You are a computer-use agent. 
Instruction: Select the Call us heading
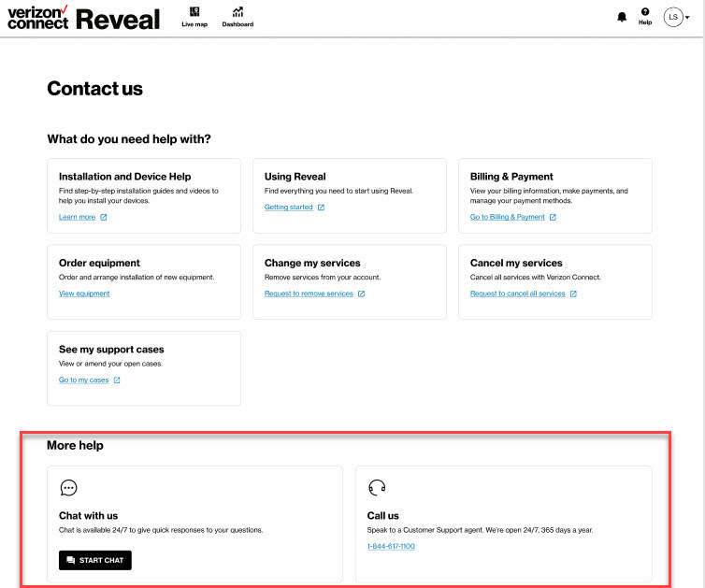click(383, 516)
